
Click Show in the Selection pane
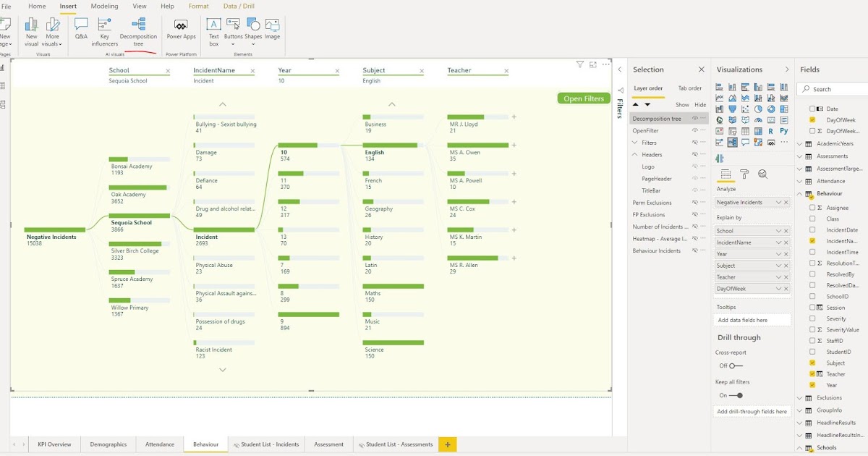point(682,104)
